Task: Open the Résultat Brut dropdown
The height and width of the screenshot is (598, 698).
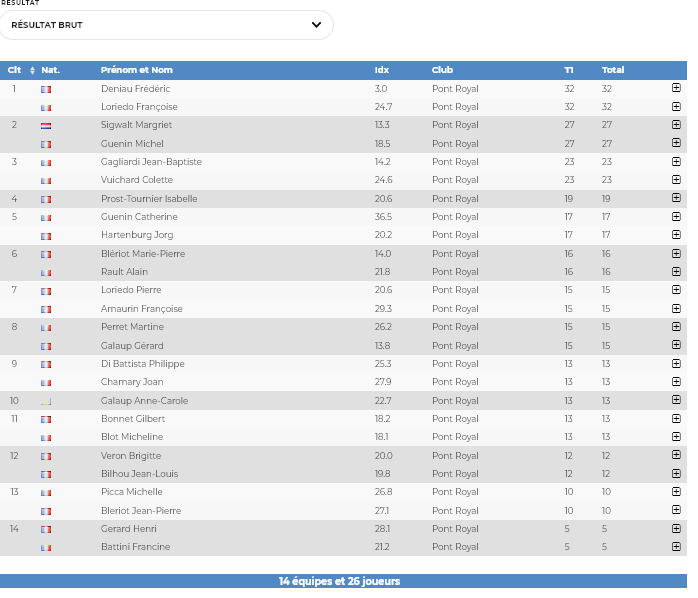Action: 166,25
